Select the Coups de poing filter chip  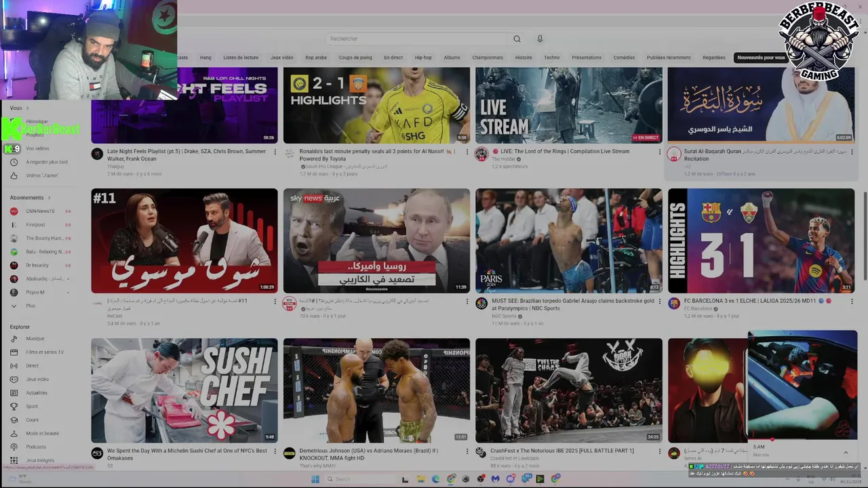pyautogui.click(x=355, y=58)
